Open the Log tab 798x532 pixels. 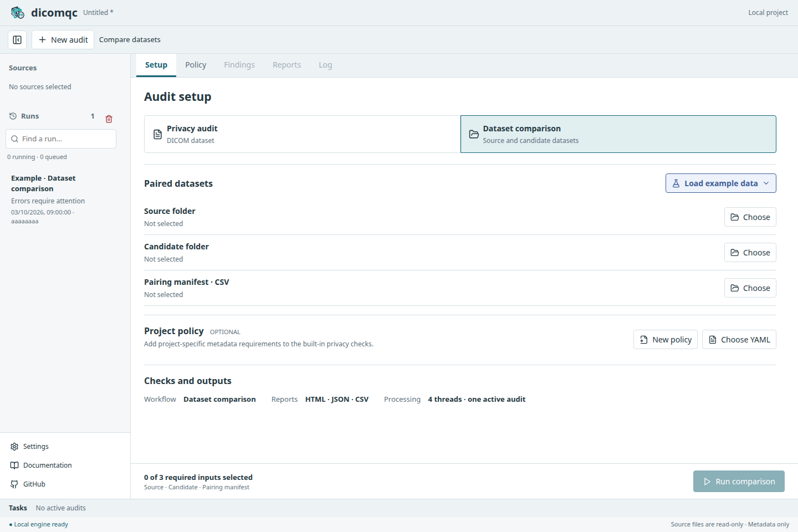(x=325, y=65)
